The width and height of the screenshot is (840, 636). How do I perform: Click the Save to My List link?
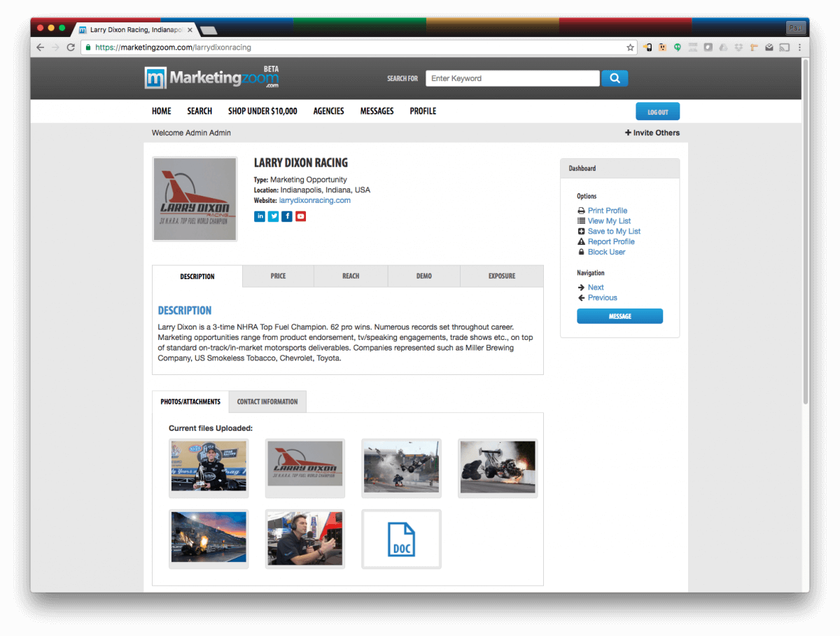[x=614, y=231]
